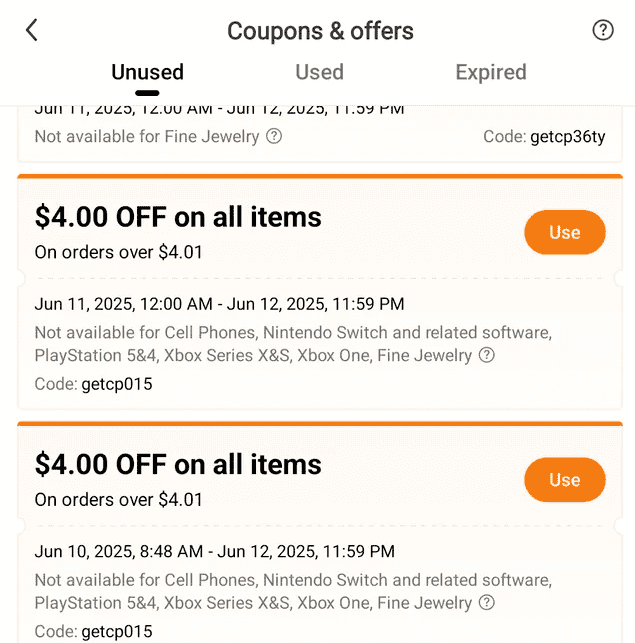The image size is (635, 643).
Task: Open restrictions info icon on Jun 11 $4.00 coupon
Action: coord(487,355)
